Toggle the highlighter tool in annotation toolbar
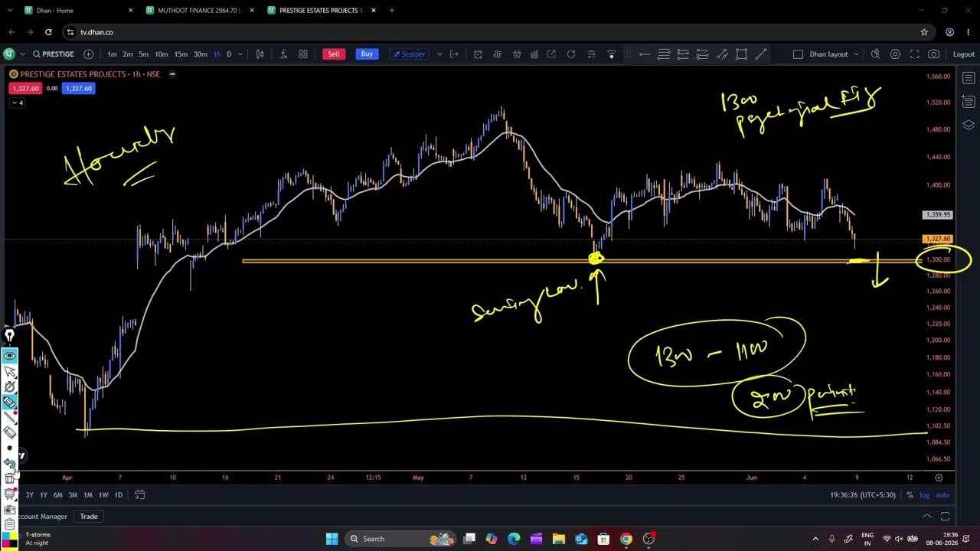The width and height of the screenshot is (980, 551). coord(10,402)
